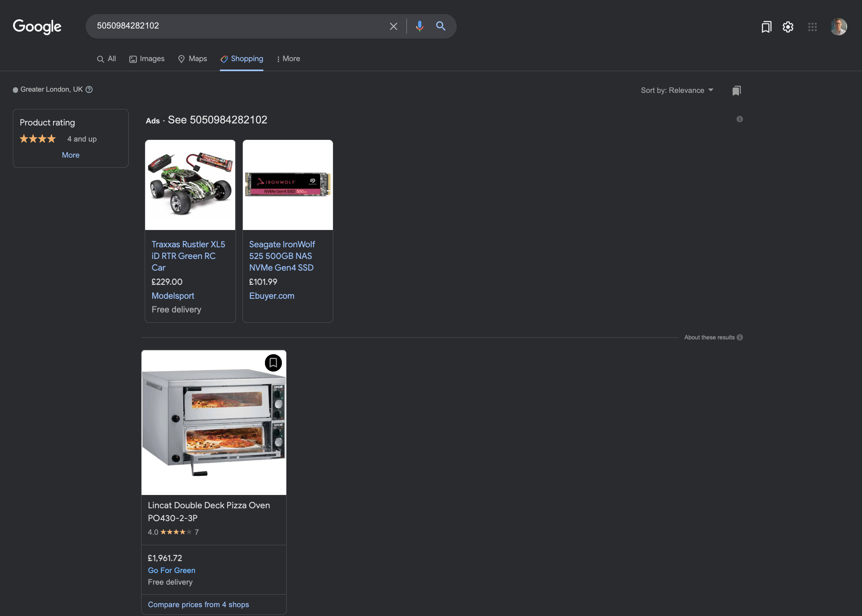Open Lincat Double Deck Pizza Oven title
The height and width of the screenshot is (616, 862).
pyautogui.click(x=209, y=511)
